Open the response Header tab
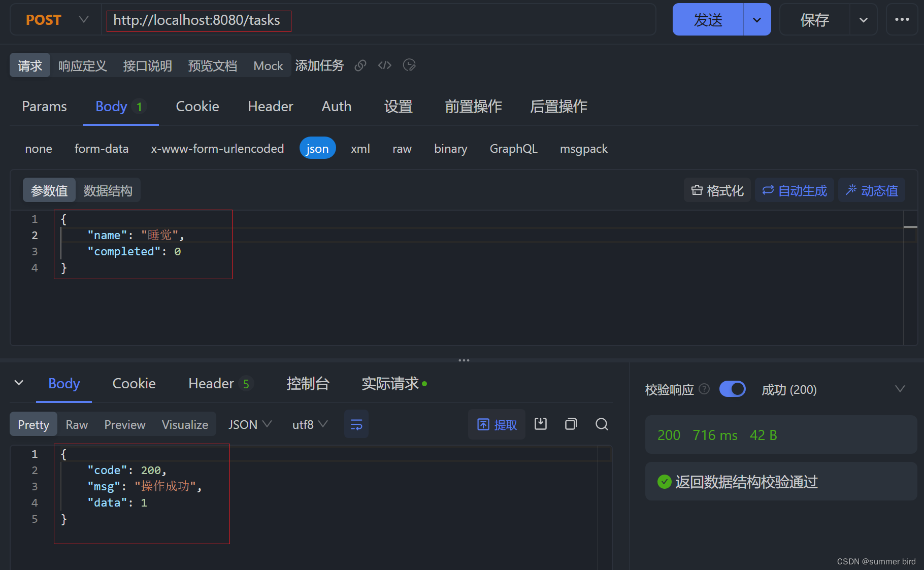 pos(220,383)
